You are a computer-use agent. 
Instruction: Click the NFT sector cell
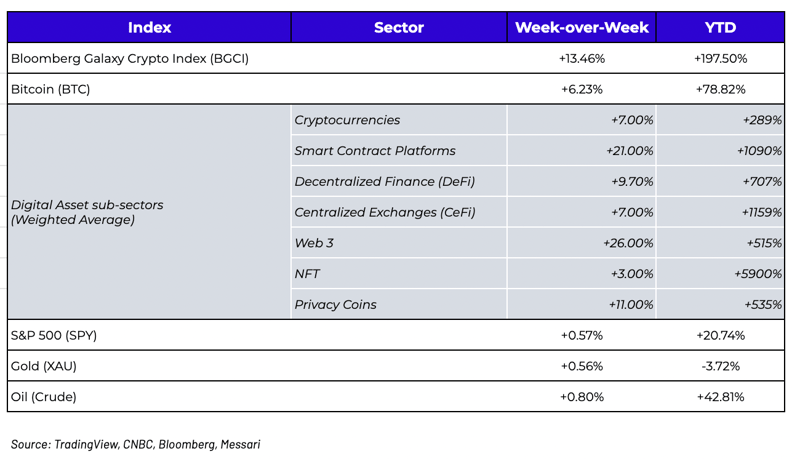click(x=307, y=274)
